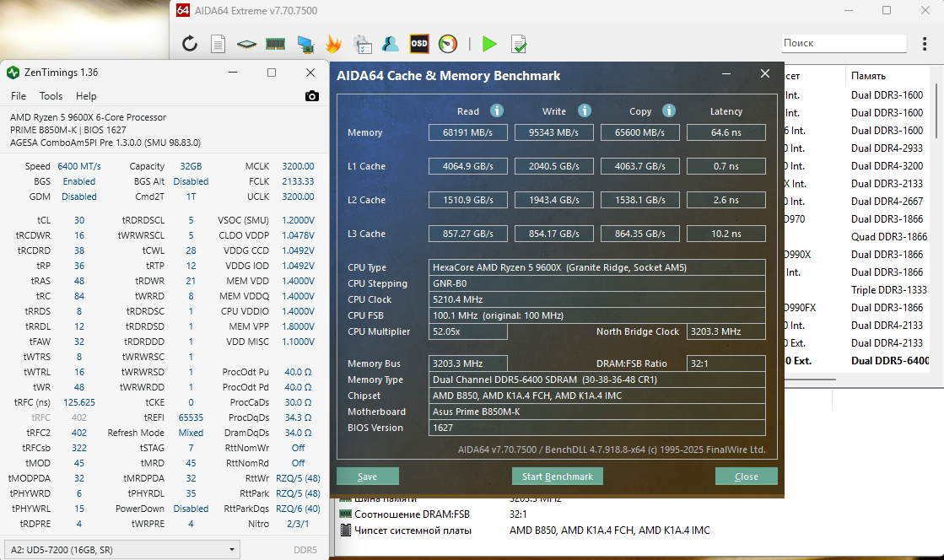Focus the Поиск search field
The image size is (944, 560).
tap(844, 43)
